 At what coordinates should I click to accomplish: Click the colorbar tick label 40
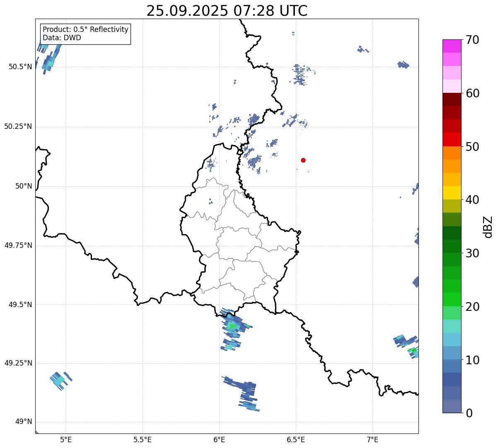[472, 200]
